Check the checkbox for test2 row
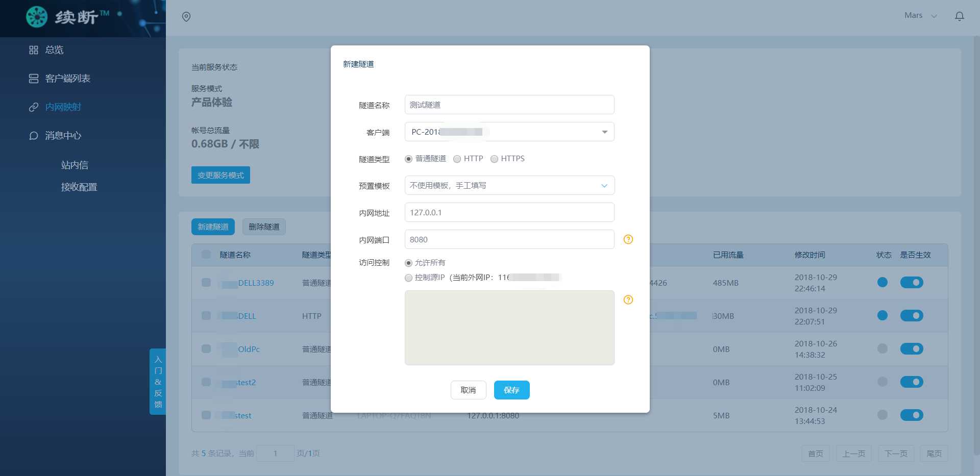 [x=206, y=382]
